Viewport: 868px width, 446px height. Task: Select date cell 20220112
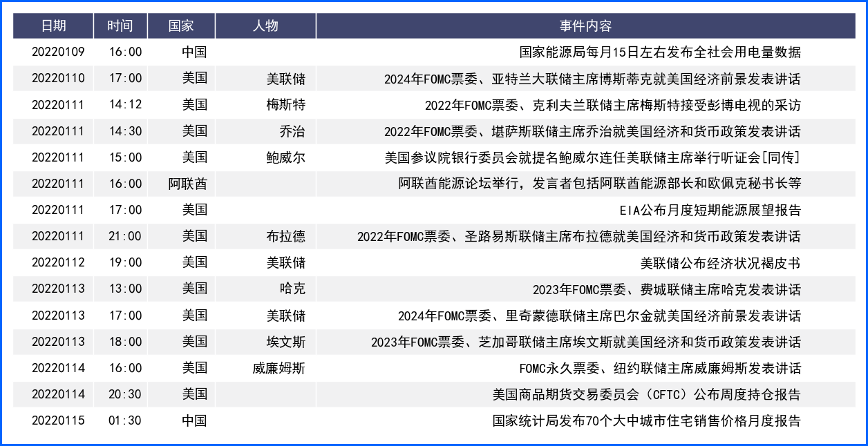pyautogui.click(x=58, y=262)
